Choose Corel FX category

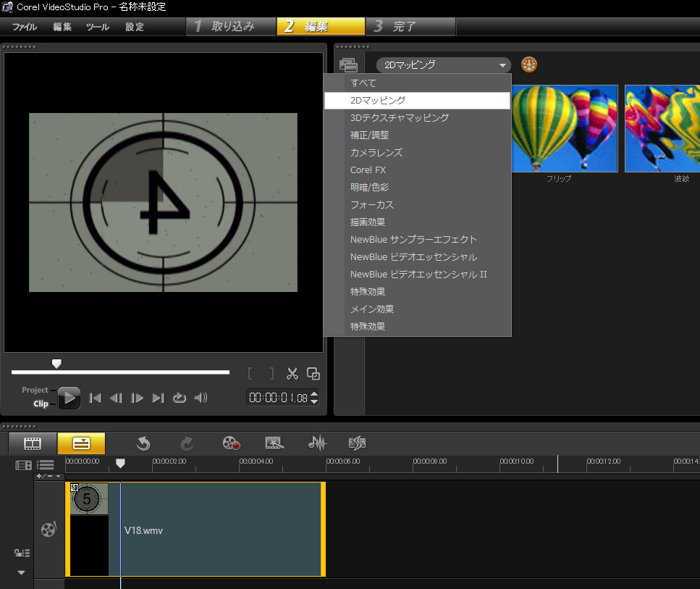tap(417, 170)
